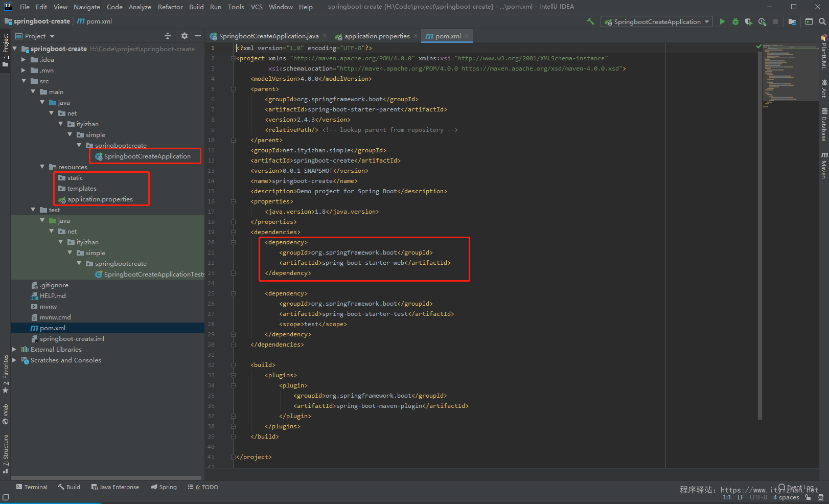Click the Run Anything toolbar icon
829x504 pixels.
point(809,21)
